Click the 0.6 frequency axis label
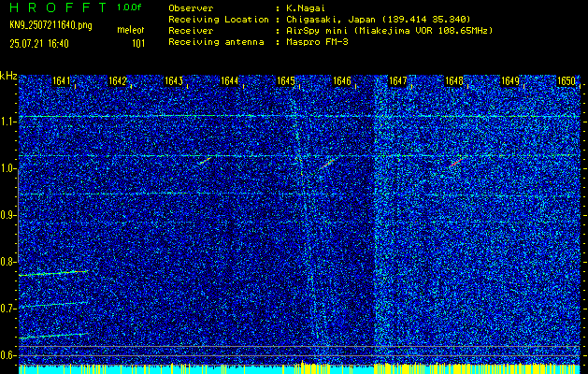This screenshot has height=374, width=588. [7, 355]
